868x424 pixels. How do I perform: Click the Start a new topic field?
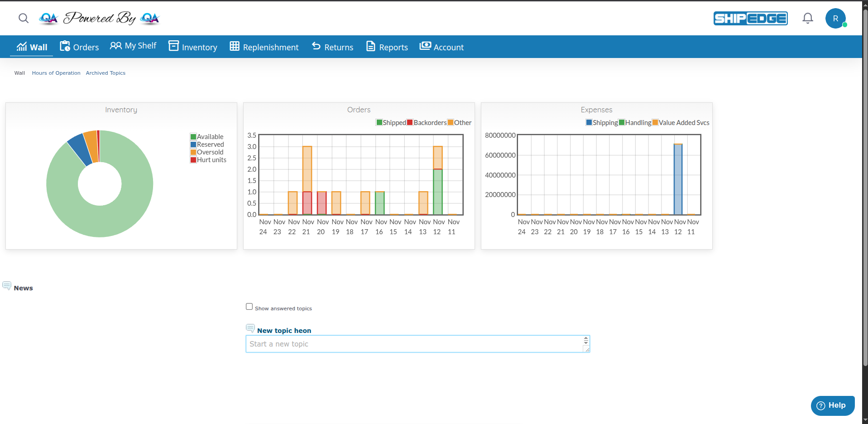coord(414,344)
